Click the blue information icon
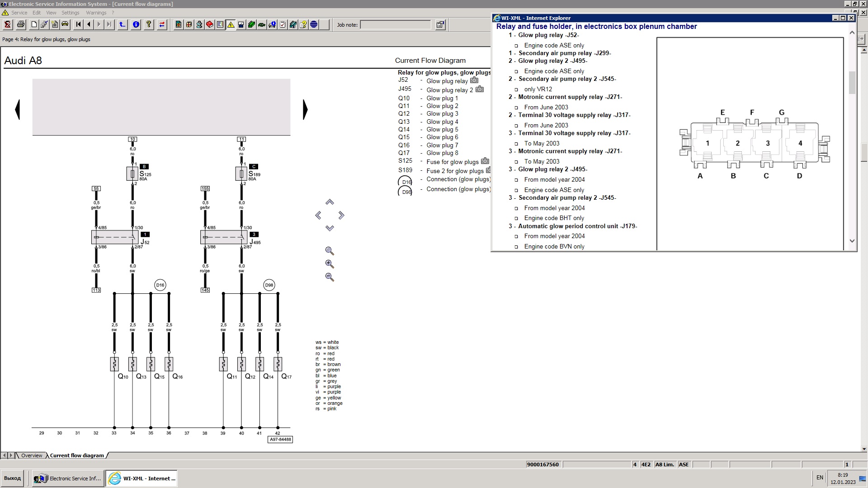This screenshot has width=868, height=488. click(x=136, y=25)
